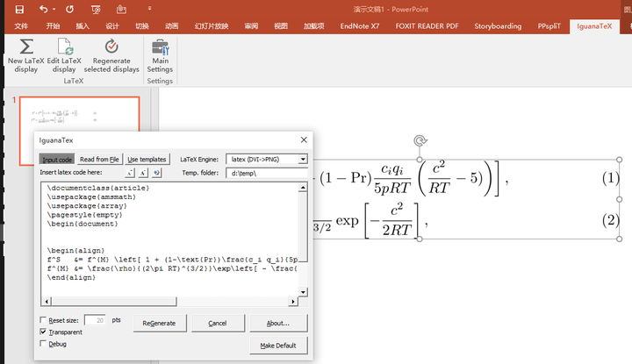
Task: Click inside the LaTeX code text area
Action: (169, 239)
